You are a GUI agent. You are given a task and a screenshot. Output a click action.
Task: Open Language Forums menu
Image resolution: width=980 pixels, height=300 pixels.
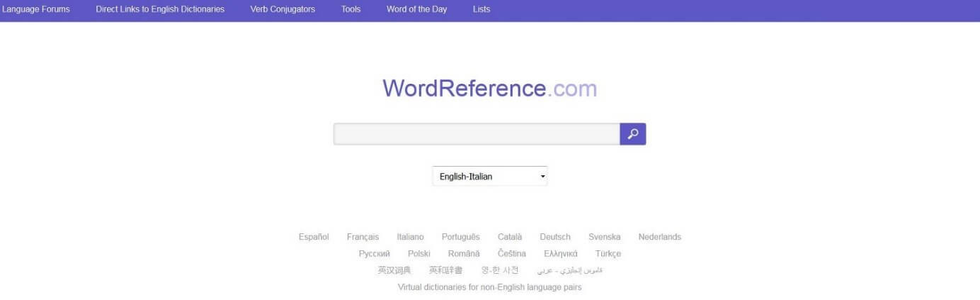[36, 9]
